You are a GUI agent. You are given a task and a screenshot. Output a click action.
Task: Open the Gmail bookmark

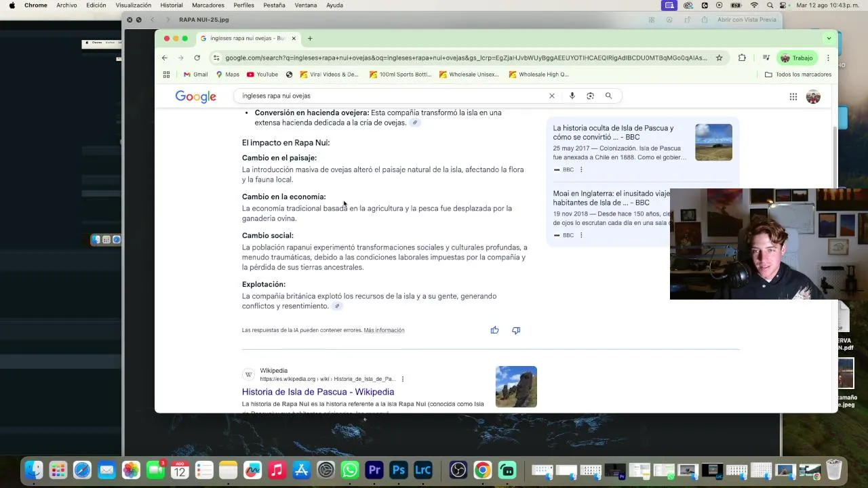[x=195, y=75]
